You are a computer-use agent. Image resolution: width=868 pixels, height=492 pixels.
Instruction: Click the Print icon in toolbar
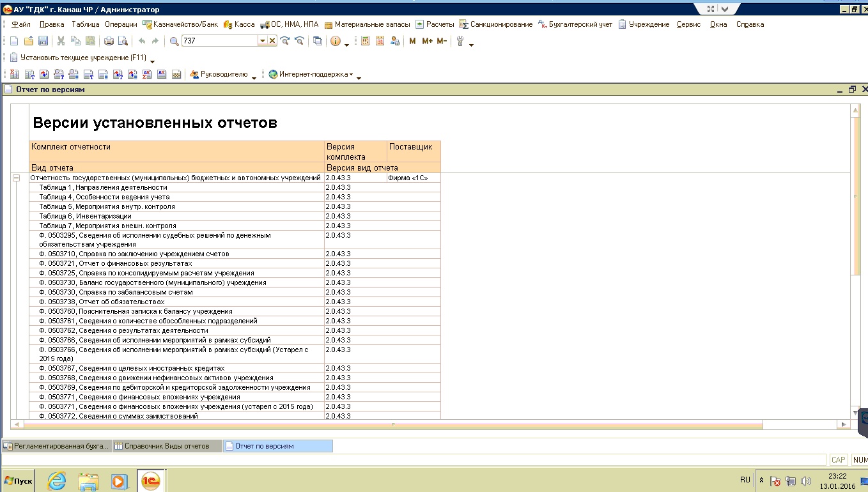click(x=109, y=41)
